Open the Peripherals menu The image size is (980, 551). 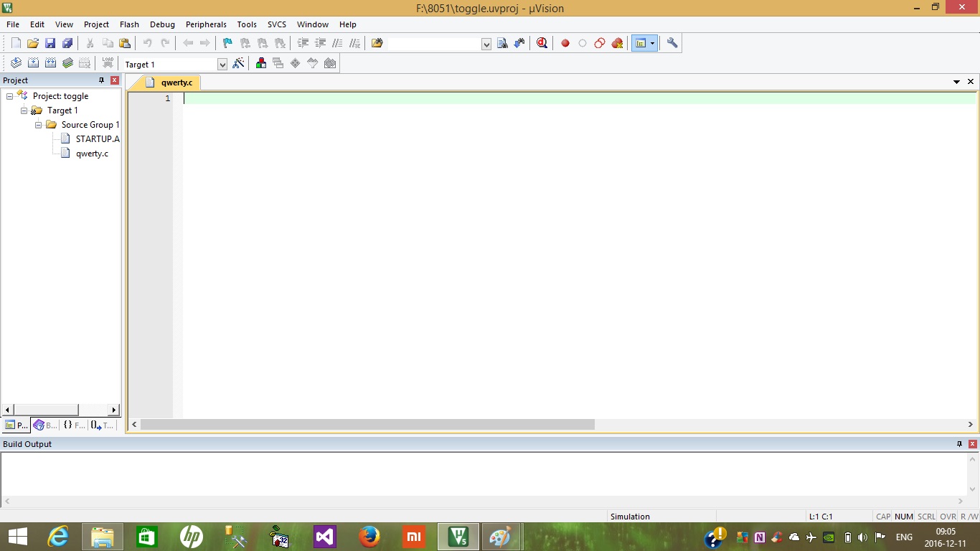pos(206,24)
